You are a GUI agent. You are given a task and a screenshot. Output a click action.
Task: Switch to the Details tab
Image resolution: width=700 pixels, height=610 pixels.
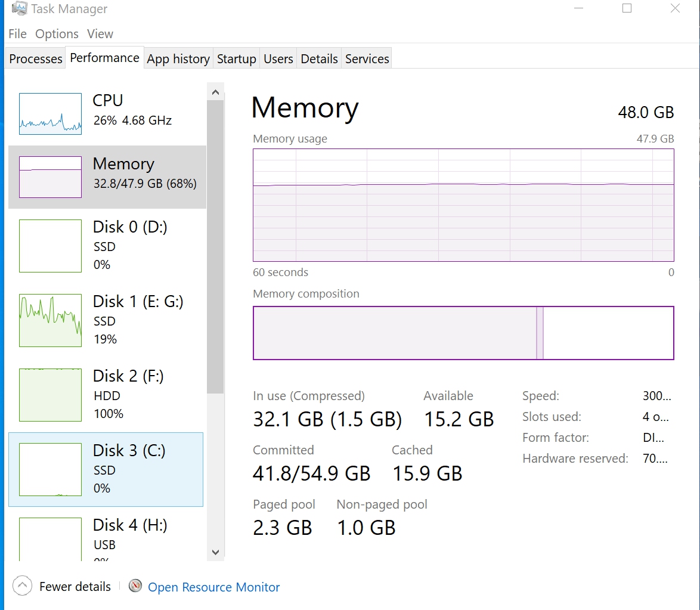319,58
